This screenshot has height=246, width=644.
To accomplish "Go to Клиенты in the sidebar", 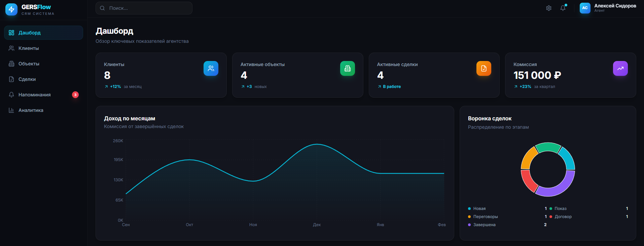I will 29,48.
